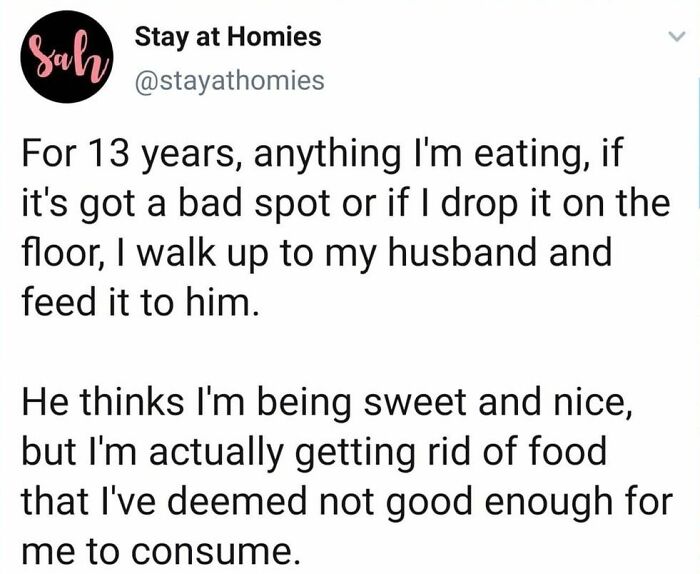
Task: Click the final word "consume."
Action: click(x=214, y=553)
